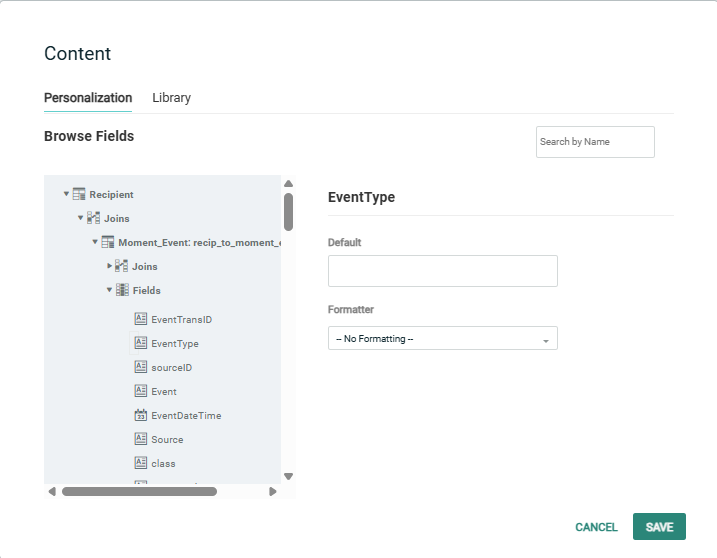Click the Recipient table icon
717x558 pixels.
tap(79, 195)
